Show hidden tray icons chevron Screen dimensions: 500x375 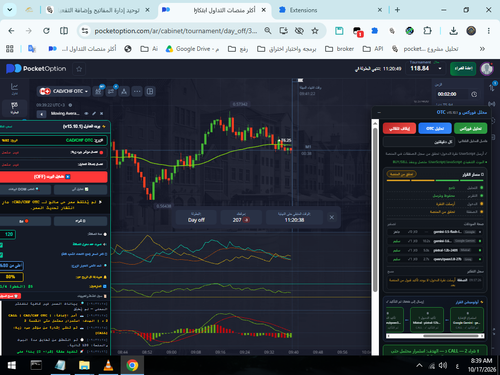point(419,366)
